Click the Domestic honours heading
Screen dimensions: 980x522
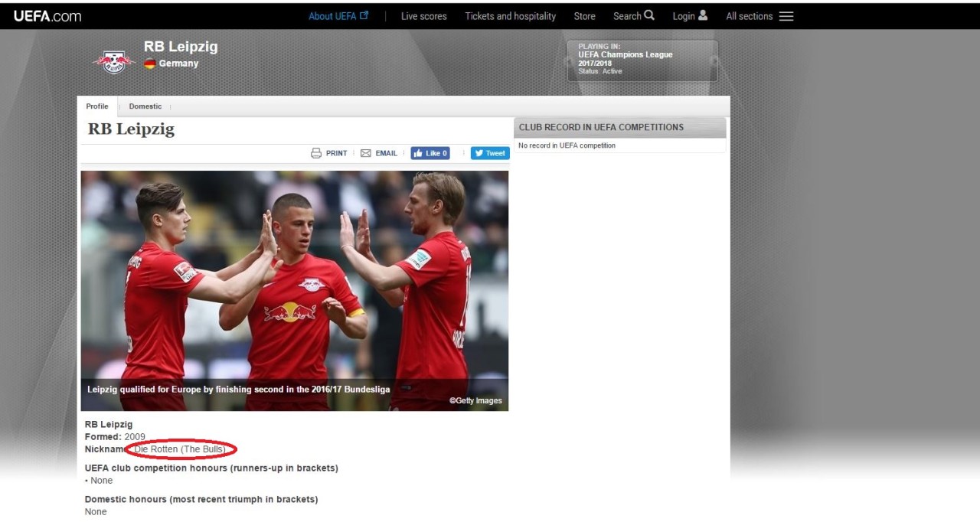201,499
